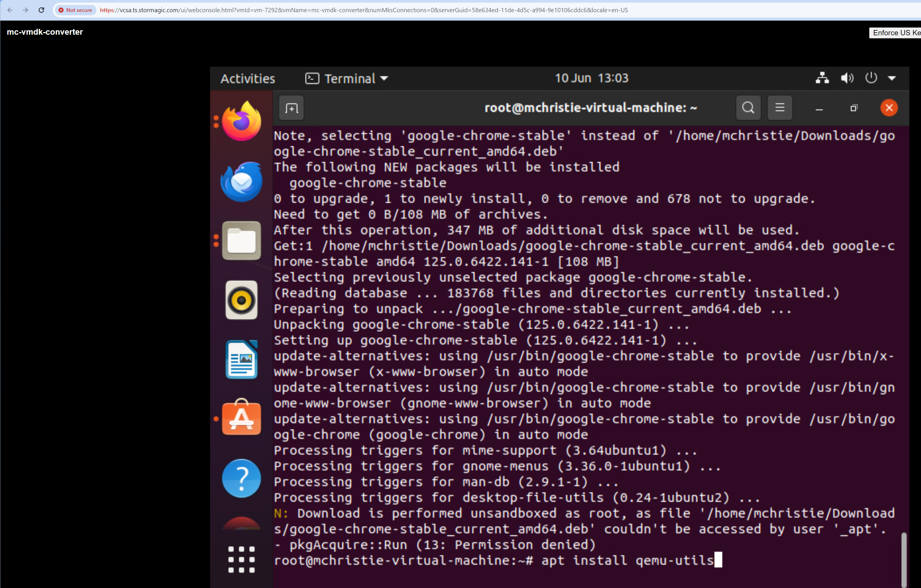Image resolution: width=921 pixels, height=588 pixels.
Task: Open the Terminal app menu dropdown
Action: click(346, 78)
